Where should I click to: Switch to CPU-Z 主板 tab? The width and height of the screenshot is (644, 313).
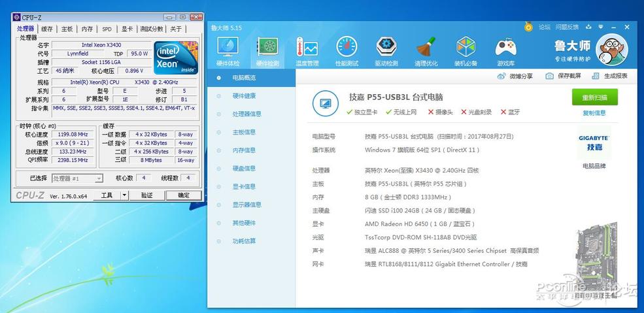point(67,29)
